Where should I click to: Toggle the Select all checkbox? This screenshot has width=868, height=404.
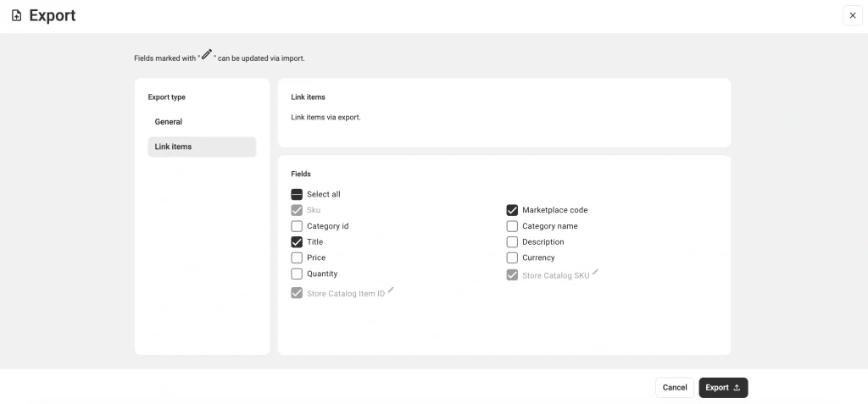[x=297, y=194]
